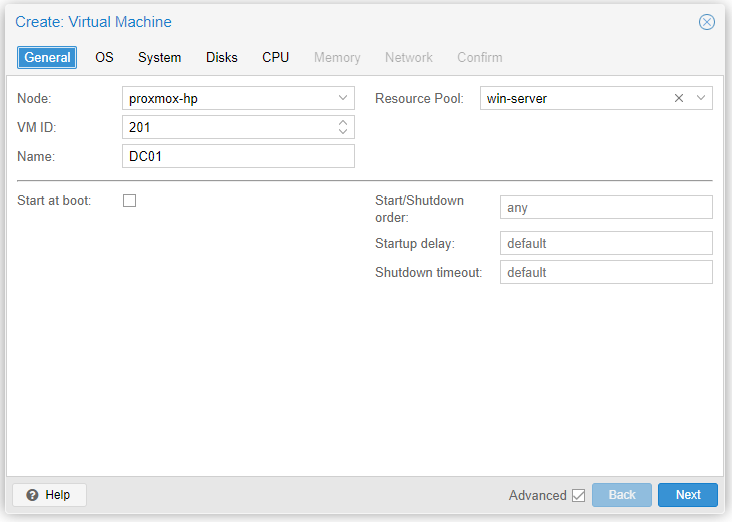Toggle the Advanced checkbox
The width and height of the screenshot is (732, 522).
pyautogui.click(x=578, y=495)
